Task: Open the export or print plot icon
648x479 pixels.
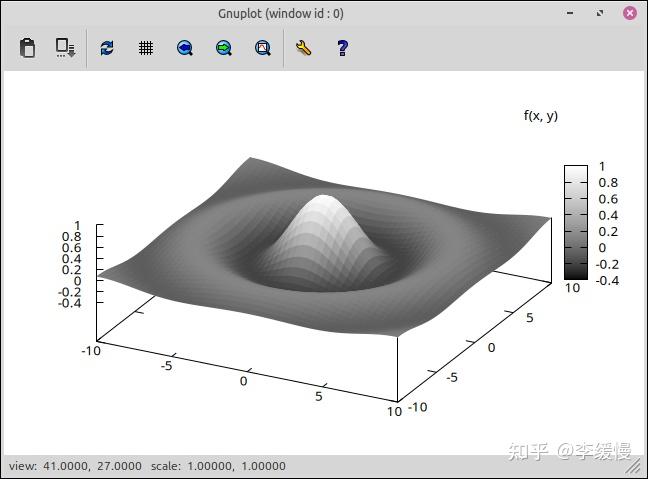Action: [65, 48]
